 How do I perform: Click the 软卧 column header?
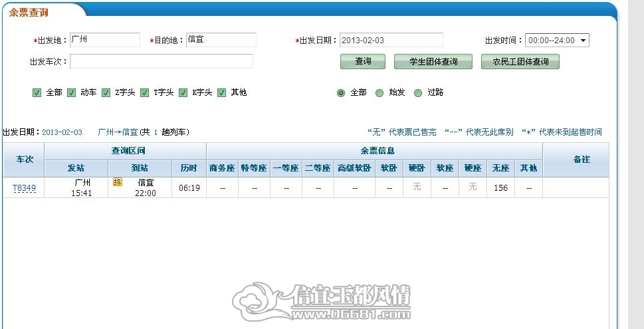click(x=389, y=168)
